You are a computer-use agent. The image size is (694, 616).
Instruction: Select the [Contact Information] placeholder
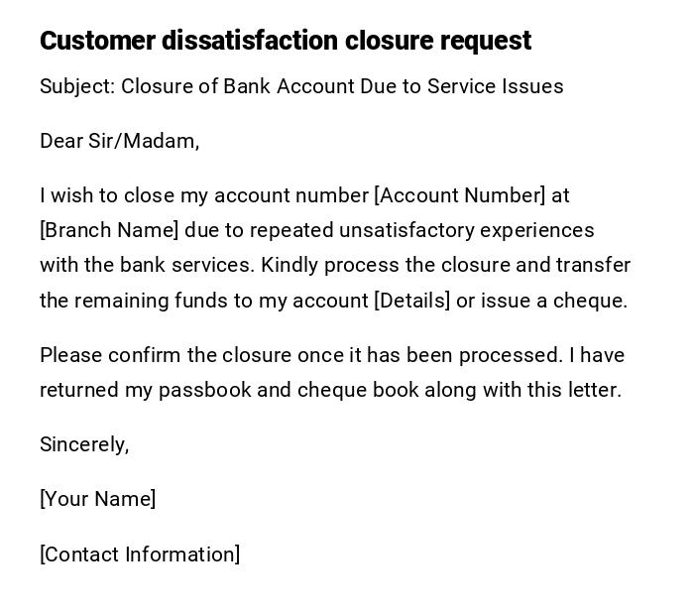(140, 554)
